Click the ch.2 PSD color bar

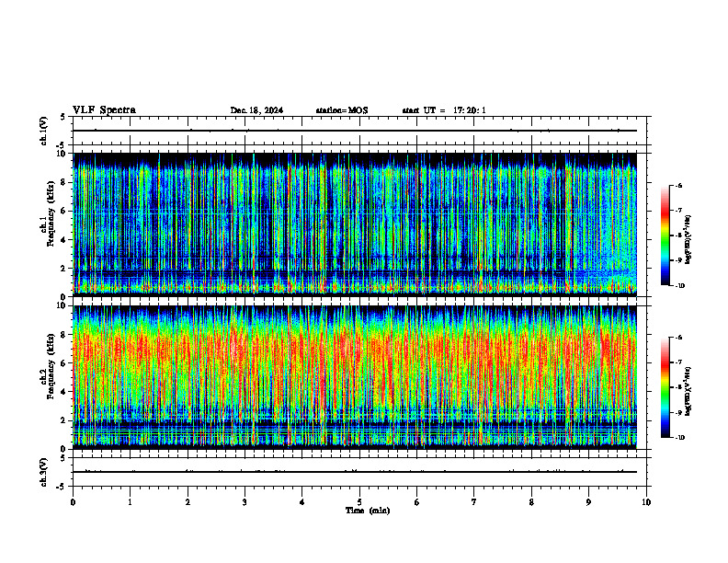pyautogui.click(x=665, y=387)
